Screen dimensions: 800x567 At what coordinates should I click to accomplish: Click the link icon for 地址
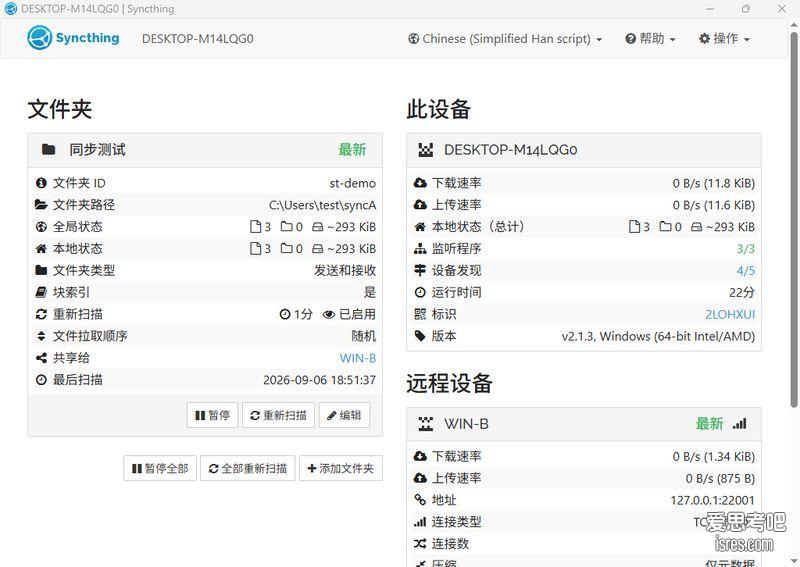420,500
